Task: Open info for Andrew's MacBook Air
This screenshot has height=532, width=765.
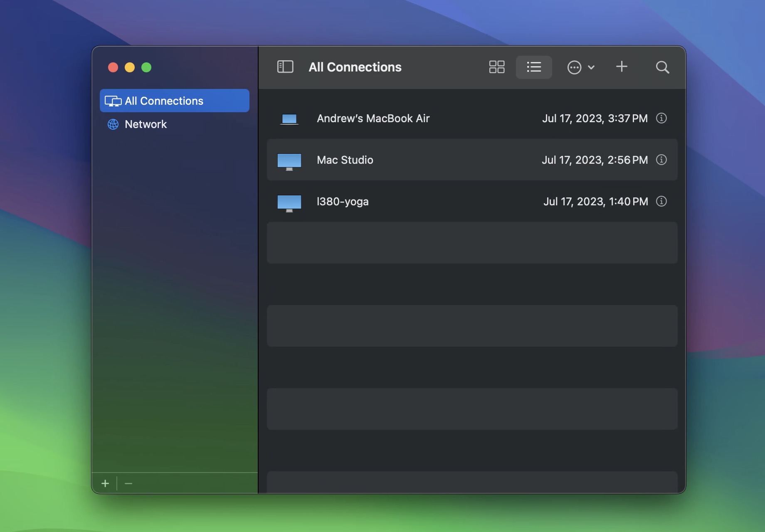Action: coord(661,118)
